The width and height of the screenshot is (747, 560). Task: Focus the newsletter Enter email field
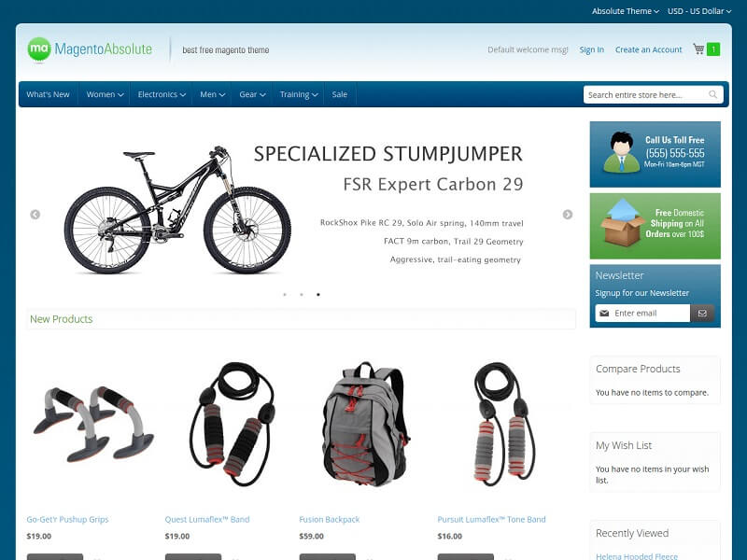click(x=642, y=313)
